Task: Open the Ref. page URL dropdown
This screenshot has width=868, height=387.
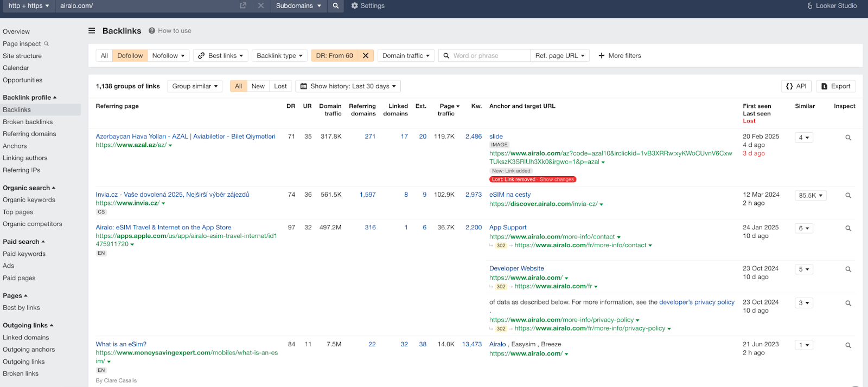Action: (x=560, y=55)
